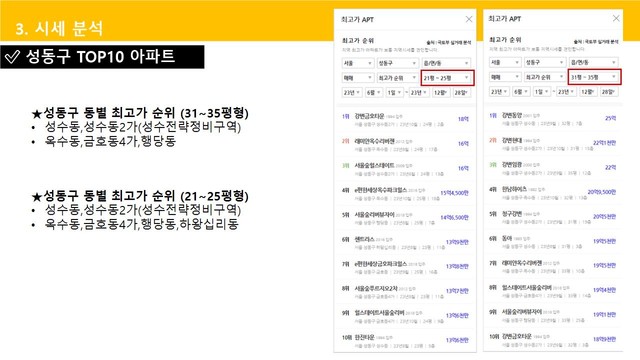Click the 출처 국토부 실거래 분석 label in right panel
The width and height of the screenshot is (640, 360).
pyautogui.click(x=596, y=42)
